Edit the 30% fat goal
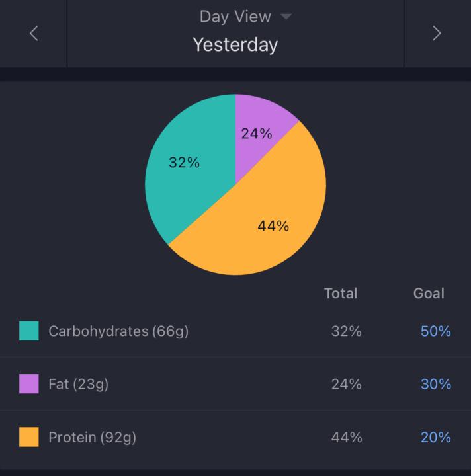Image resolution: width=471 pixels, height=476 pixels. 435,384
